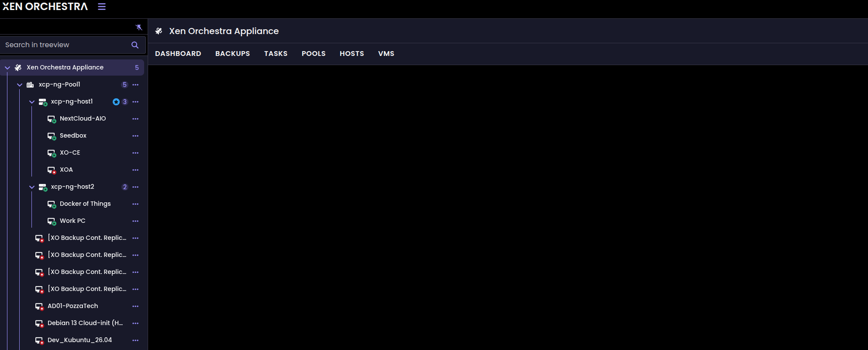Image resolution: width=868 pixels, height=350 pixels.
Task: Select the XOA VM
Action: pos(66,170)
